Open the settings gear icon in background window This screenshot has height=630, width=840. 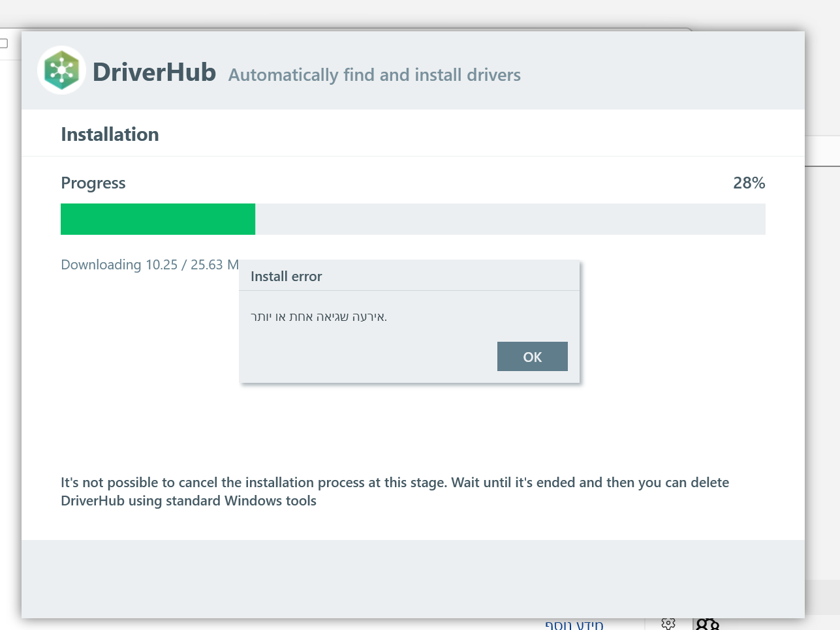pyautogui.click(x=668, y=623)
